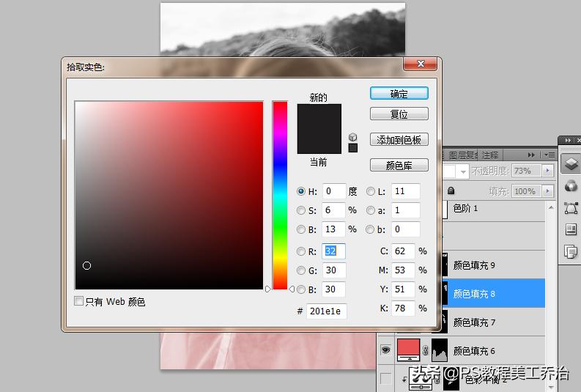Select the H hue radio button
581x392 pixels.
301,191
